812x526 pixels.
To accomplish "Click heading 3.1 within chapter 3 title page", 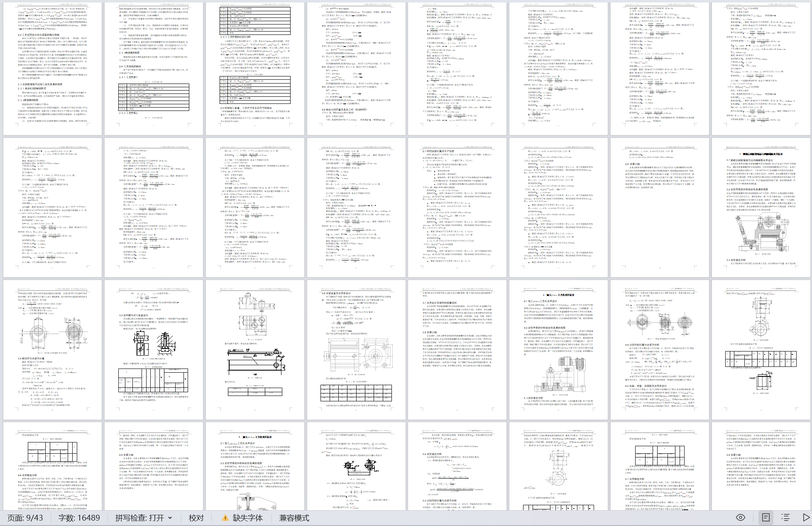I will coord(749,160).
